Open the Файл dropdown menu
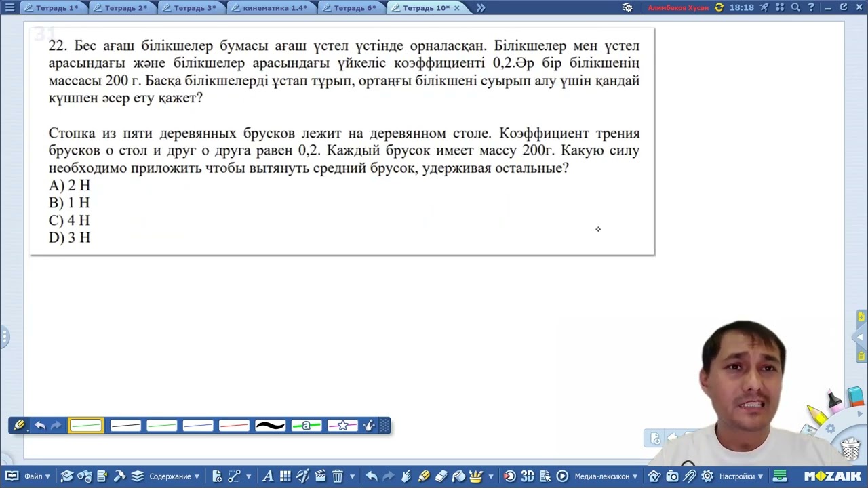 click(x=27, y=476)
